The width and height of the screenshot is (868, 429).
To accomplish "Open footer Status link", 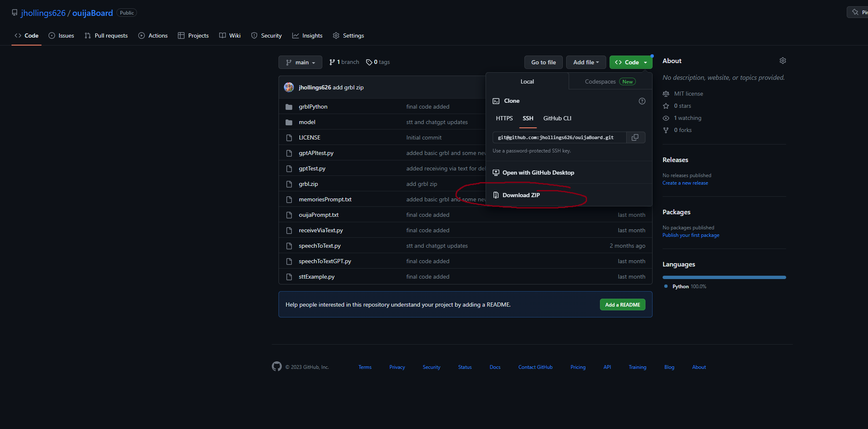I will [x=465, y=367].
